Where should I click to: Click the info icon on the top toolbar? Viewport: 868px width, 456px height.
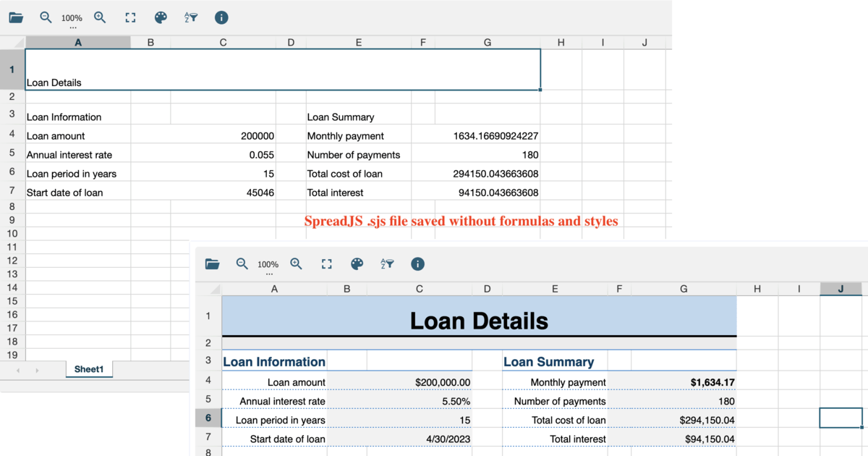click(x=221, y=17)
